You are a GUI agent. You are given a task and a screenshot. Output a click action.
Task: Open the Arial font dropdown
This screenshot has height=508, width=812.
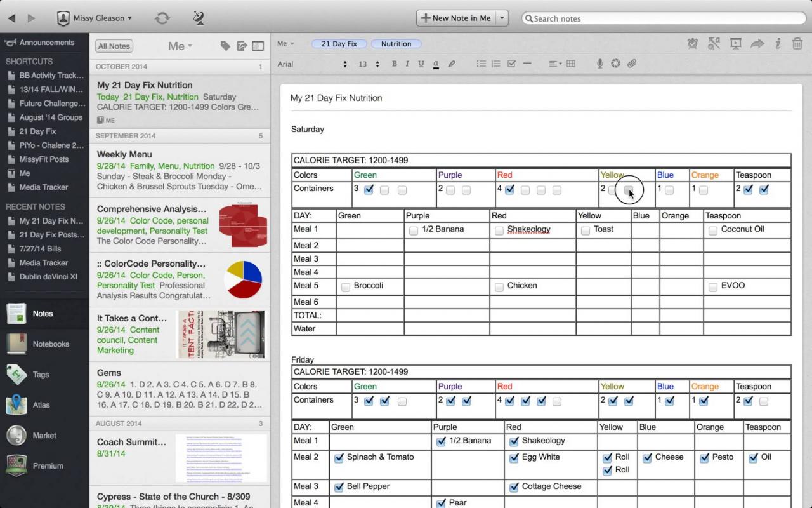[313, 64]
